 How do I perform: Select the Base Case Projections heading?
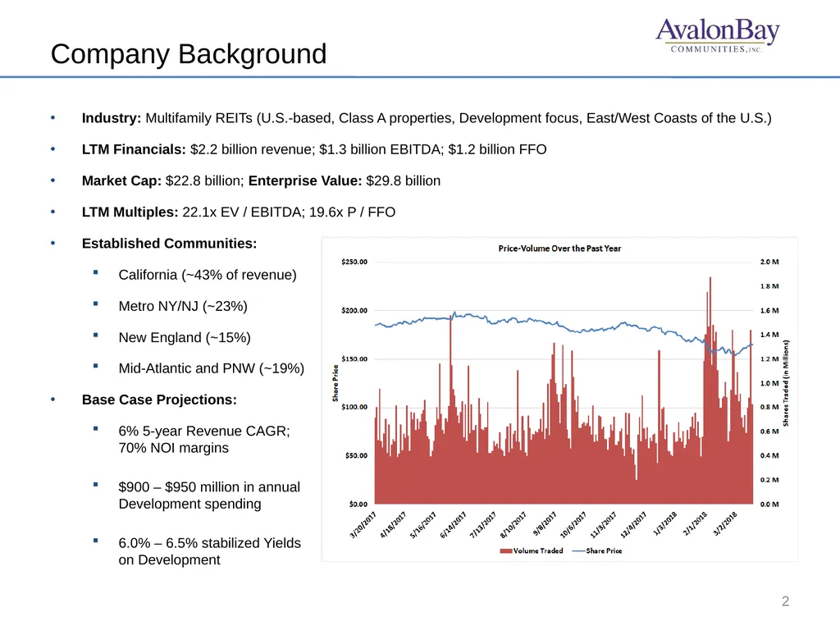[159, 400]
